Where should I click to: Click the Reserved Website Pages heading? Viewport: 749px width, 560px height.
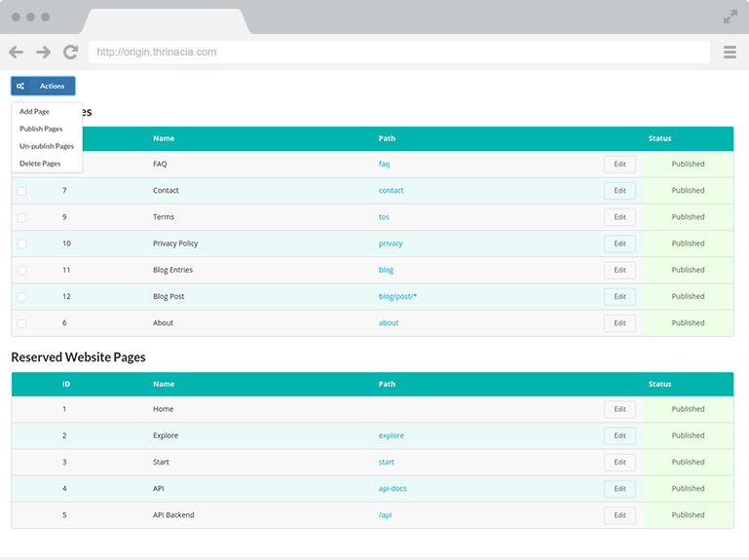78,357
